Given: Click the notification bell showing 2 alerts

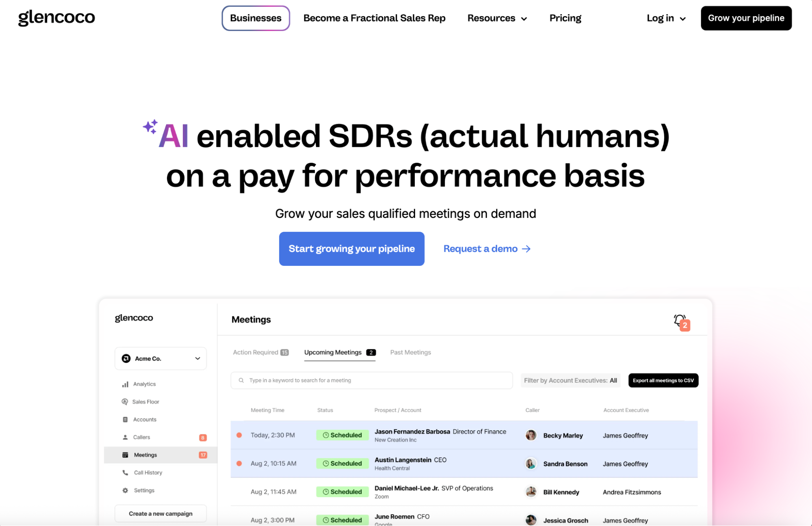Looking at the screenshot, I should coord(680,321).
